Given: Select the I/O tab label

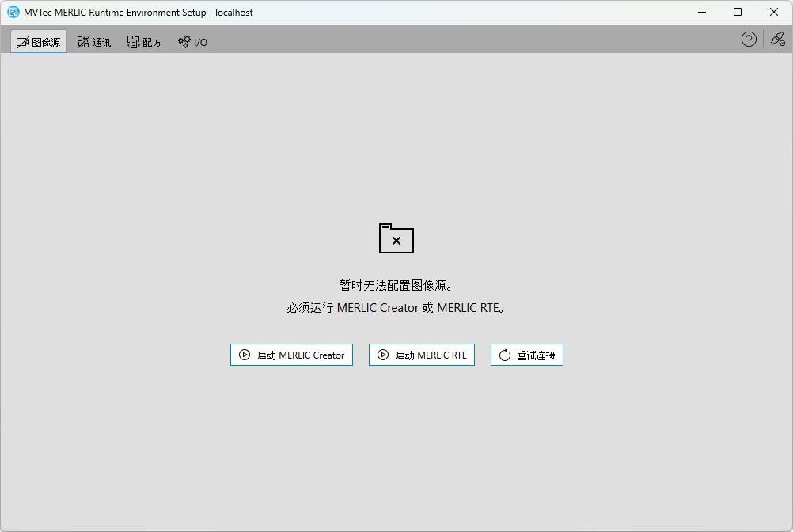Looking at the screenshot, I should 200,43.
